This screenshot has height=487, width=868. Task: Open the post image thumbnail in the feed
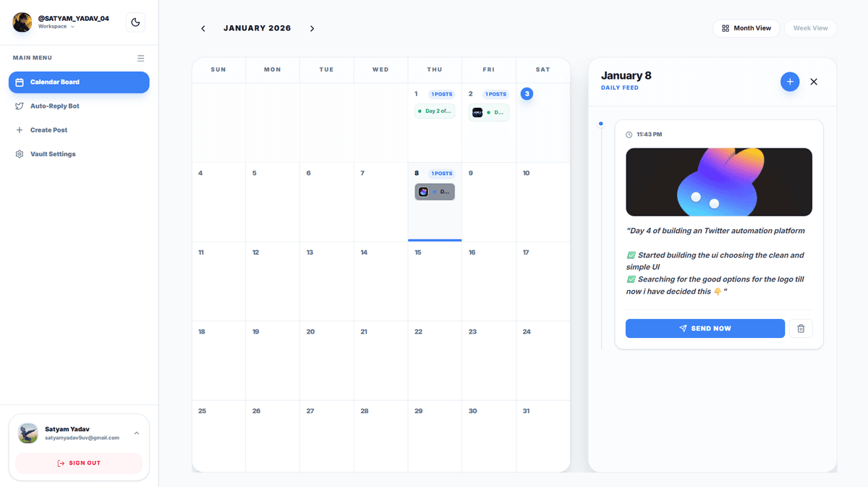coord(718,182)
